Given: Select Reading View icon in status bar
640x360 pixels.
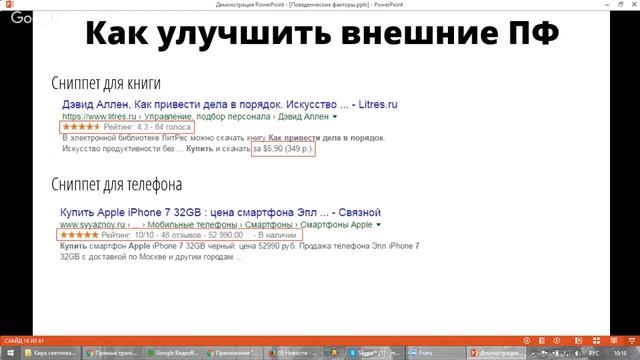Looking at the screenshot, I should click(x=614, y=340).
